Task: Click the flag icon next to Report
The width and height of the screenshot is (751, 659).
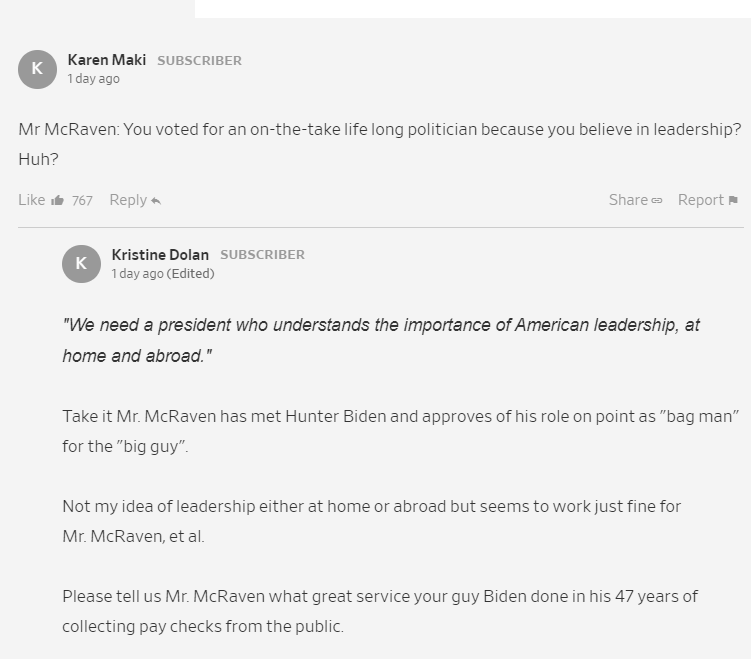Action: (733, 200)
